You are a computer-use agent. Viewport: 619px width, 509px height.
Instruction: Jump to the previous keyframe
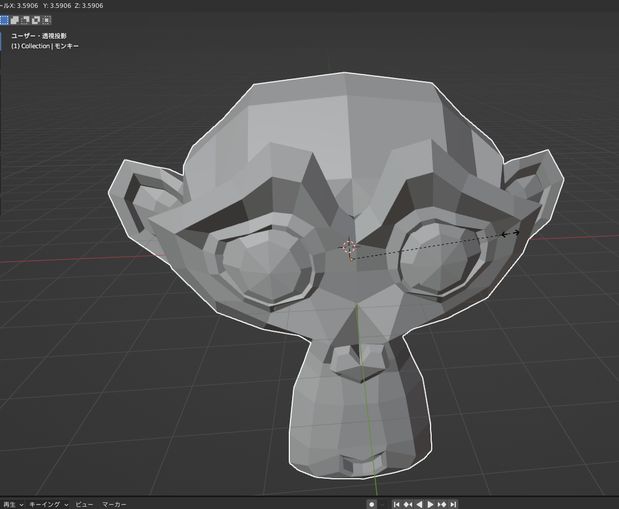(x=408, y=504)
